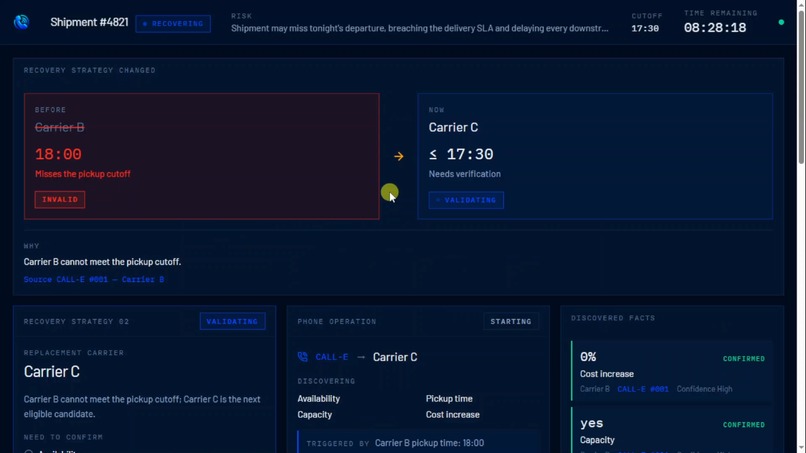Open CALL-E #001 link under Cost increase
The width and height of the screenshot is (806, 453).
coord(643,389)
